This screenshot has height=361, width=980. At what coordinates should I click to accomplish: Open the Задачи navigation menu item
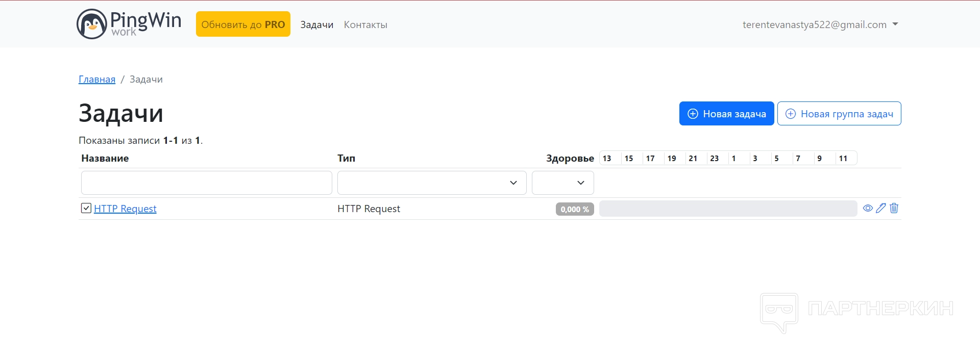[x=316, y=24]
